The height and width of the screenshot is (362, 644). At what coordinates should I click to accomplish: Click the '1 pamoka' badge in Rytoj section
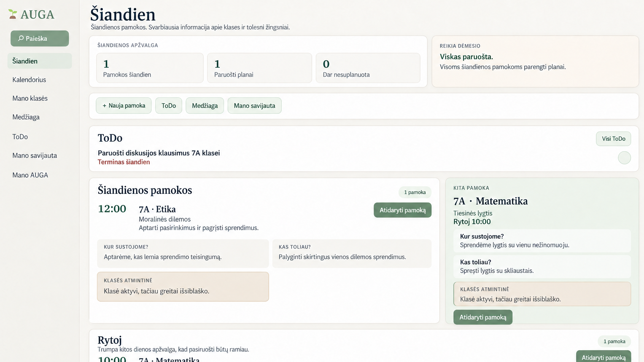click(614, 341)
